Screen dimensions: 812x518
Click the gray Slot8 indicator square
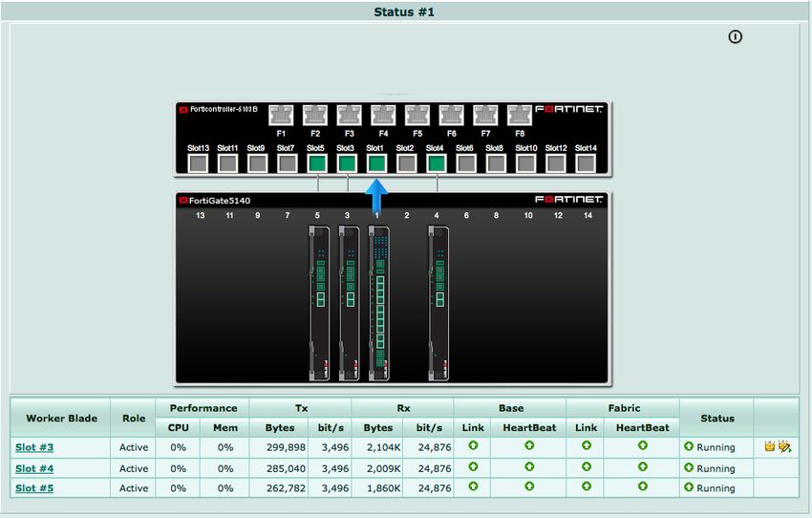pyautogui.click(x=496, y=163)
